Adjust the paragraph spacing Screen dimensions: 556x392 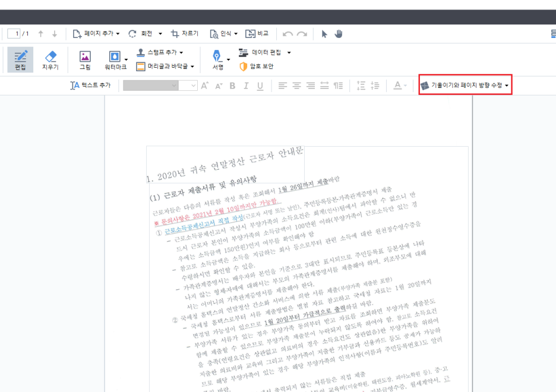tap(375, 86)
